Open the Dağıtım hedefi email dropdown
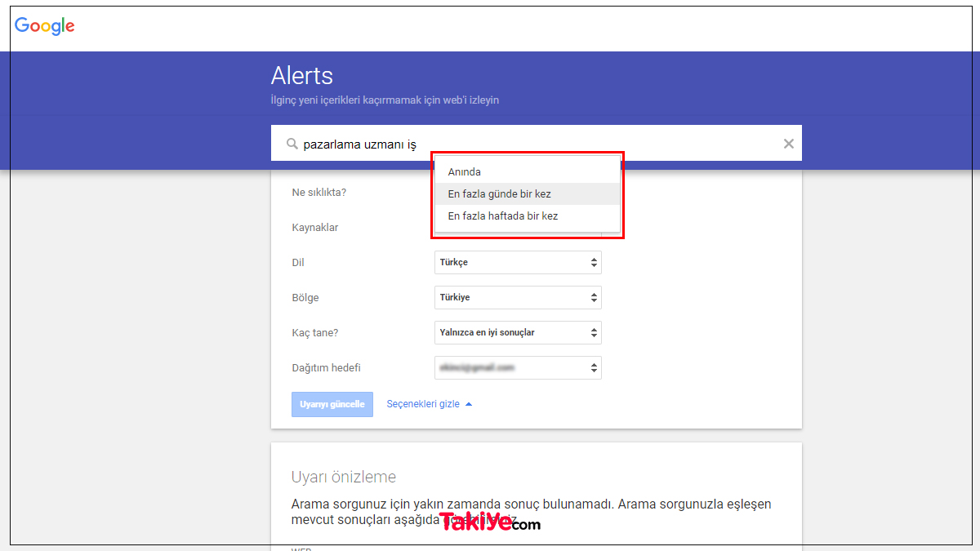980x551 pixels. point(518,368)
